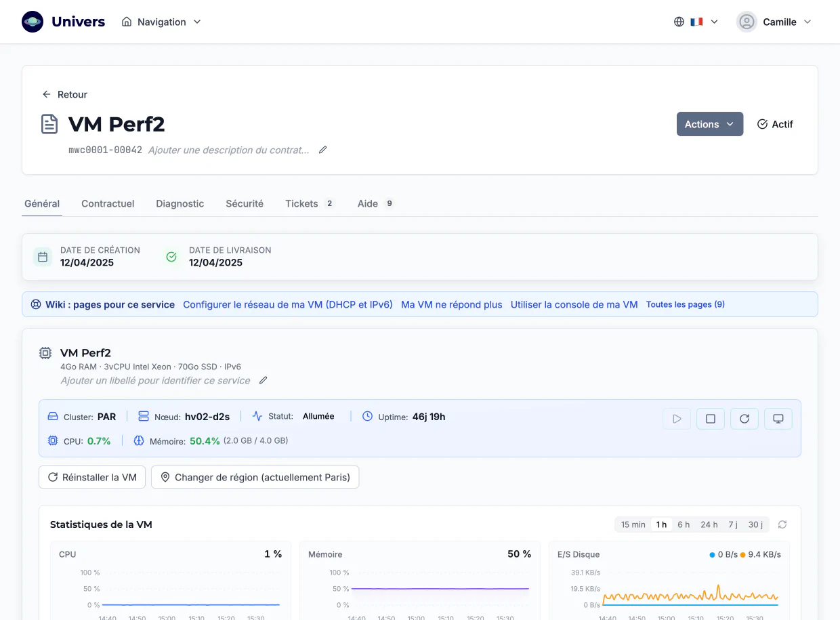Switch to the Contractuel tab

(108, 203)
